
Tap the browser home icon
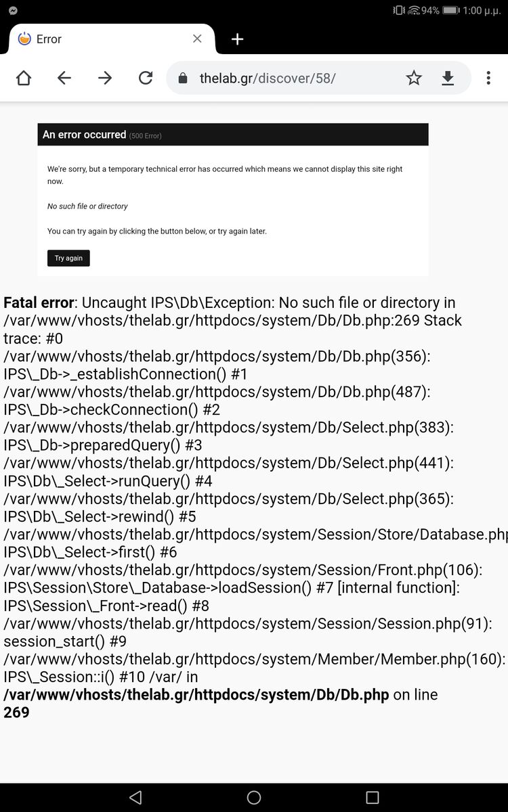click(24, 78)
